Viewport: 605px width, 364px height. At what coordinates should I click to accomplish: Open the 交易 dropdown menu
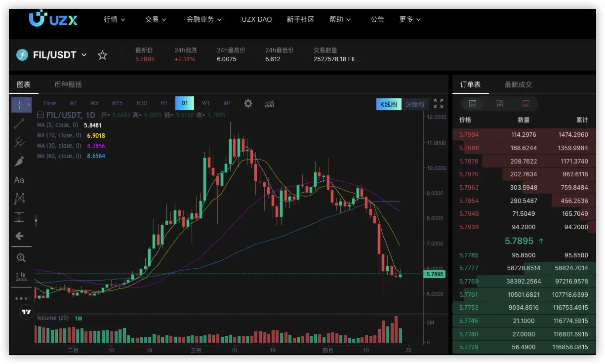pos(156,19)
